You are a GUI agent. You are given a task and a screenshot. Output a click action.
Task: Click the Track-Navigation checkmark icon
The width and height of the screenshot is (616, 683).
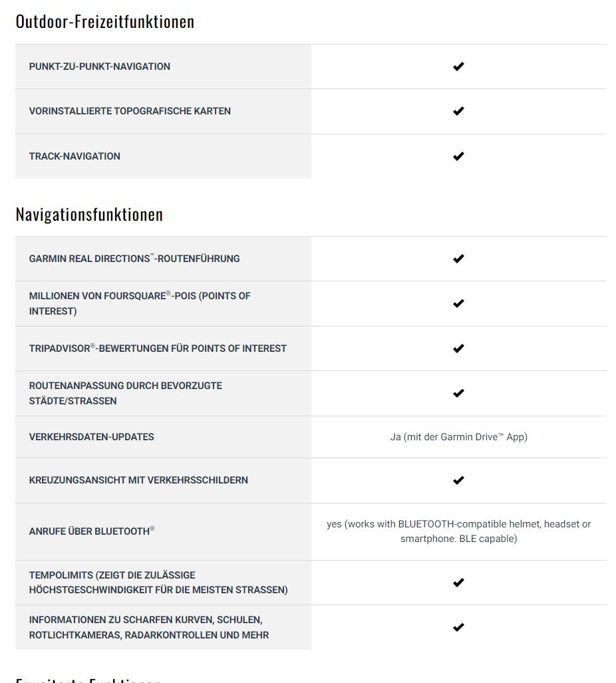458,156
